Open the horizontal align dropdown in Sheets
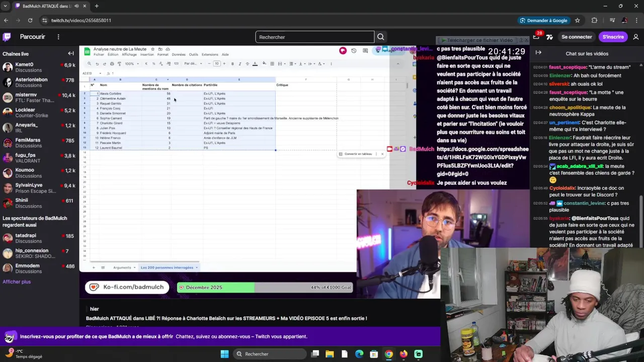The width and height of the screenshot is (644, 362). (x=292, y=64)
